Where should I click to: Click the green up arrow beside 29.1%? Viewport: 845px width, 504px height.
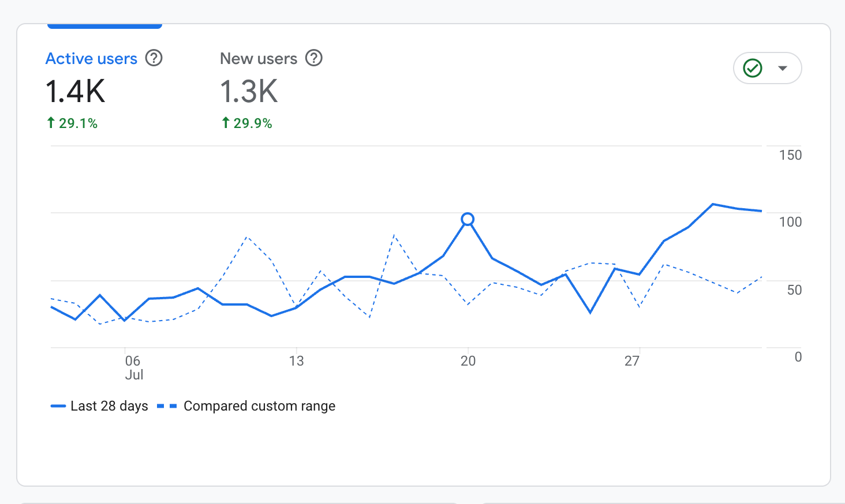point(51,123)
